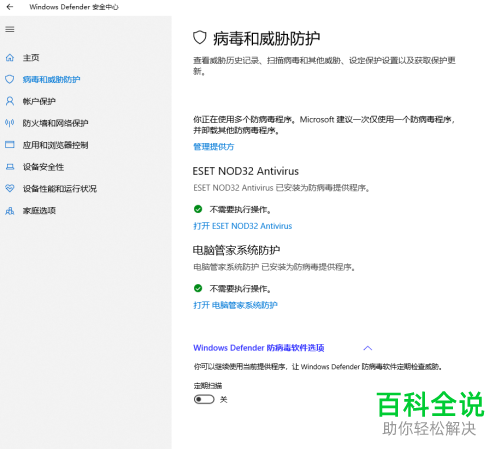Go back with the arrow button

click(10, 7)
